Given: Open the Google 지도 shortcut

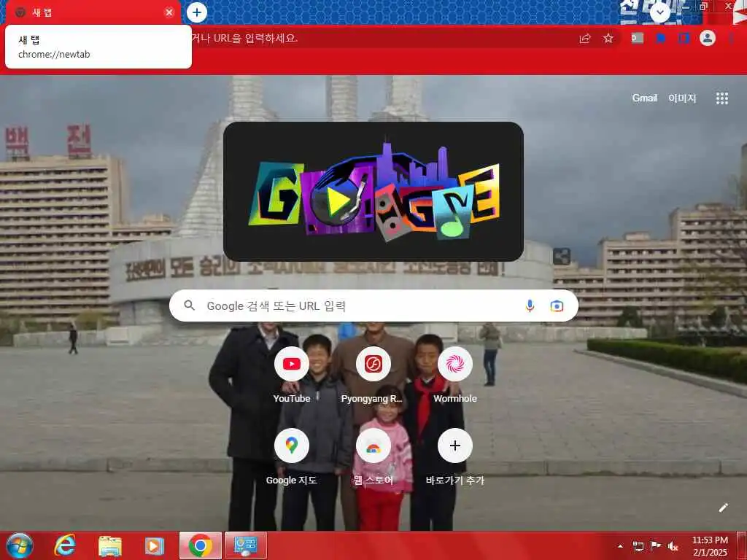Looking at the screenshot, I should tap(292, 457).
